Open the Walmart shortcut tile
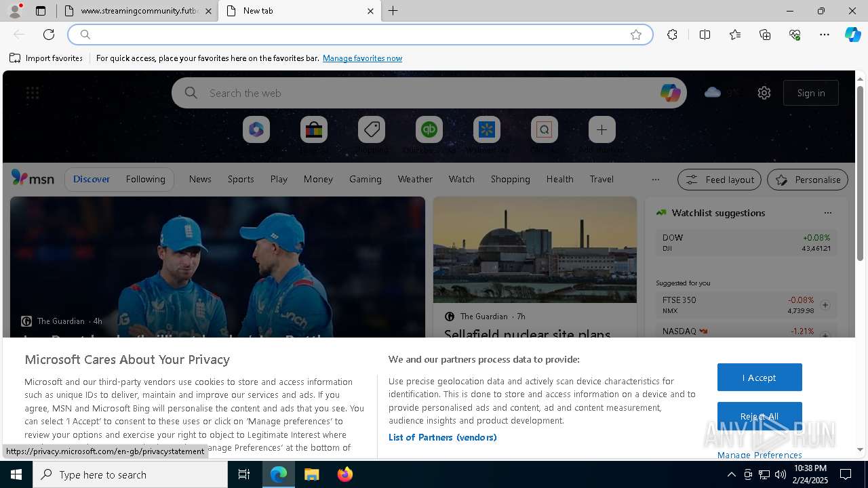 (487, 129)
